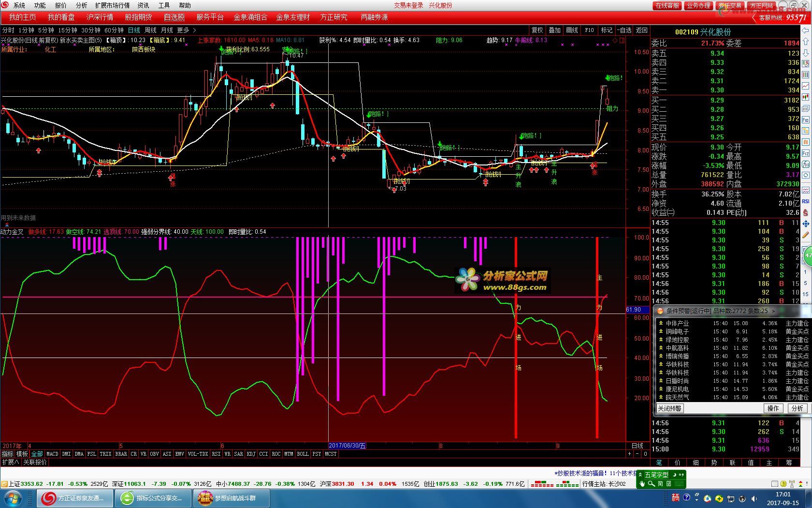Open the multi-window layout icon in sidebar
The image size is (812, 508).
tap(806, 108)
